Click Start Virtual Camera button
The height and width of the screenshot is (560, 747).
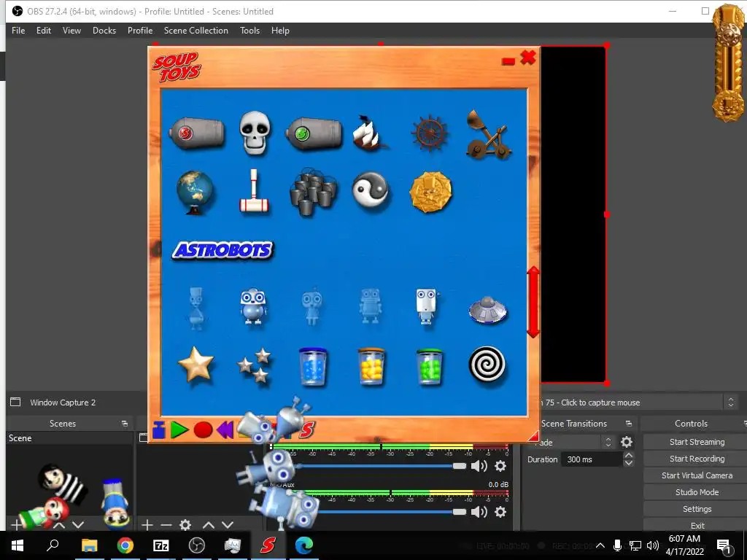pyautogui.click(x=697, y=475)
